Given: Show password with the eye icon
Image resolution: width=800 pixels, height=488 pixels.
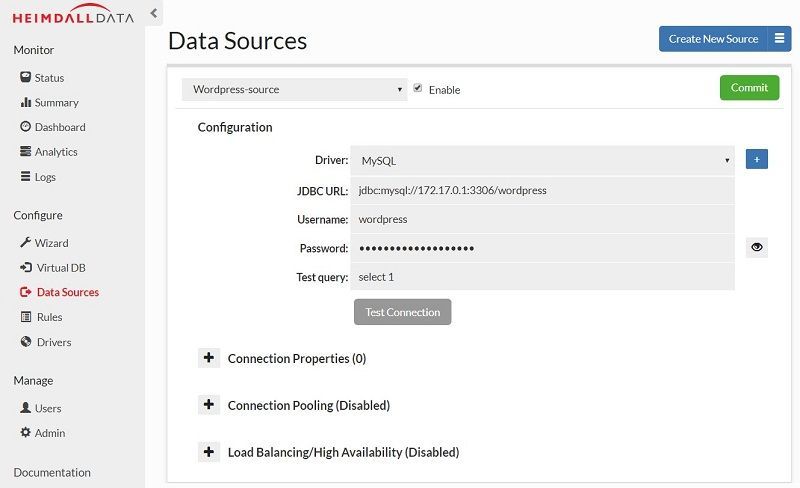Looking at the screenshot, I should pyautogui.click(x=756, y=247).
